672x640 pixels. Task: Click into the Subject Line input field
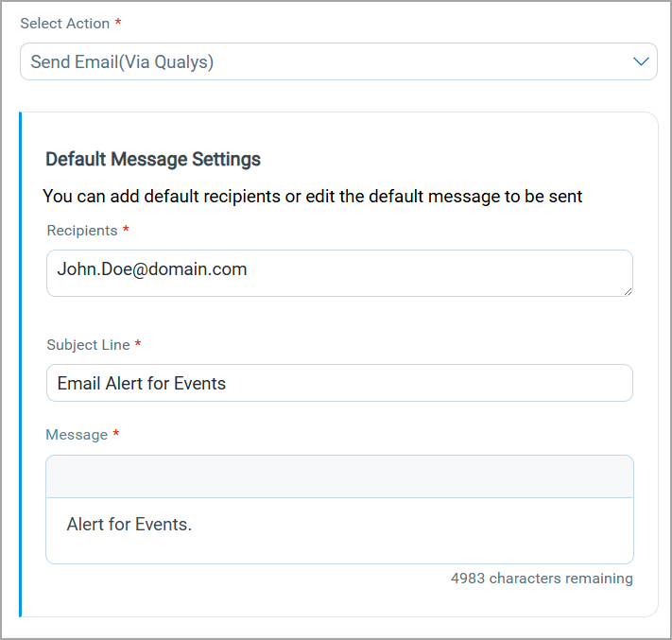click(338, 383)
